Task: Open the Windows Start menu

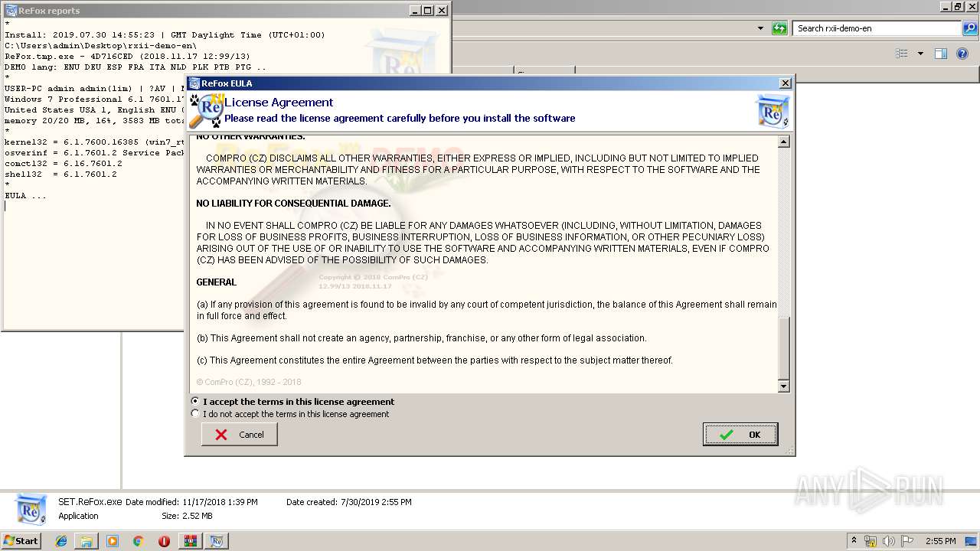Action: (21, 541)
